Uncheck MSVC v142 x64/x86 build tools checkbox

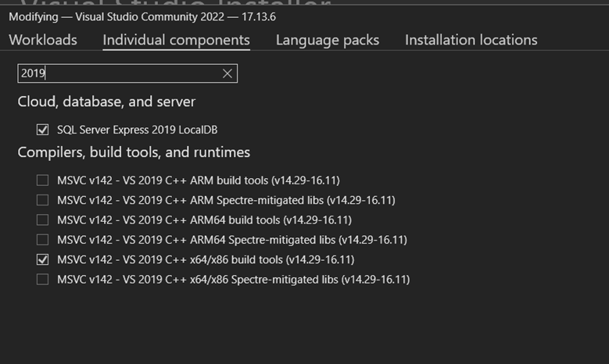[43, 259]
